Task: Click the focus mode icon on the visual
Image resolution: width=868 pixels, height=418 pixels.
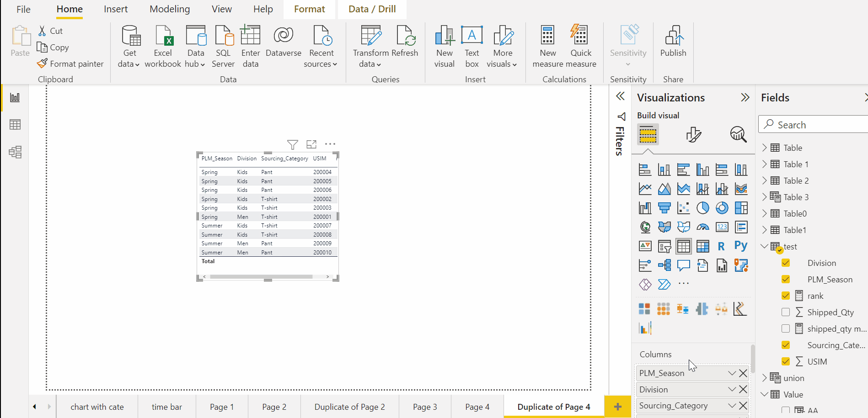Action: click(311, 144)
